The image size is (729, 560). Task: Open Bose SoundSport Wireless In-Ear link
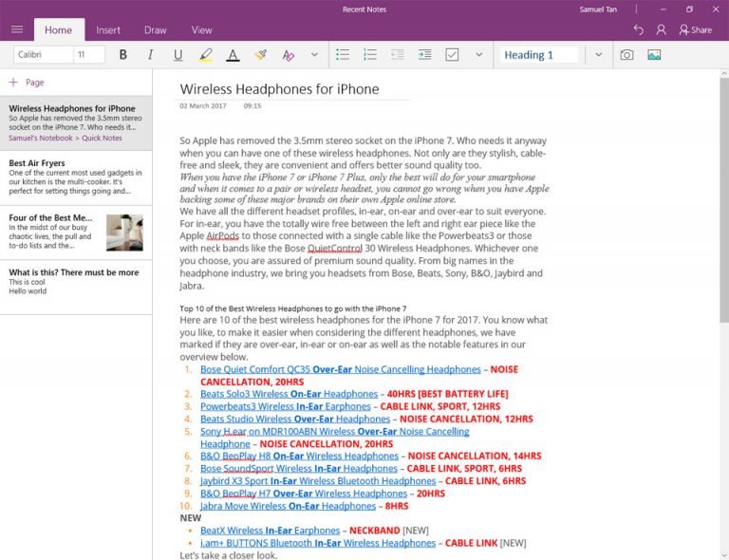pyautogui.click(x=299, y=469)
